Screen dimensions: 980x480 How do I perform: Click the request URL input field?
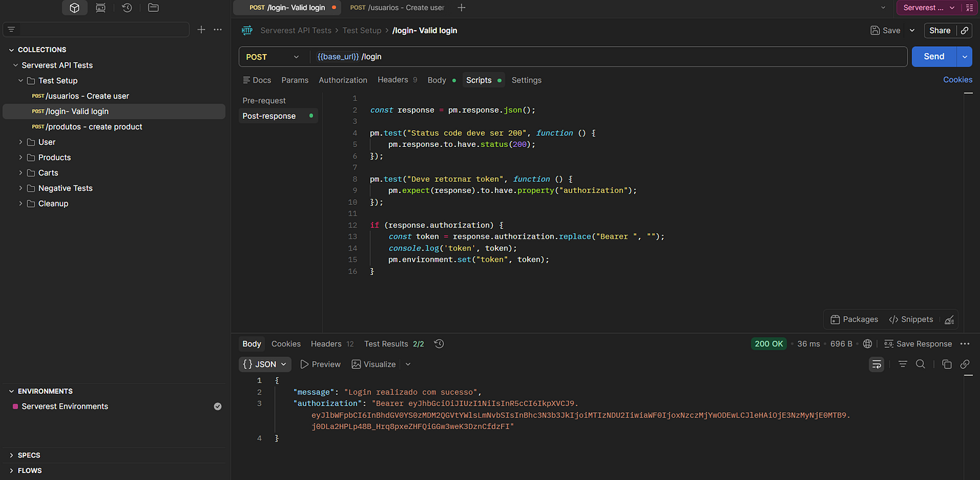(x=609, y=57)
